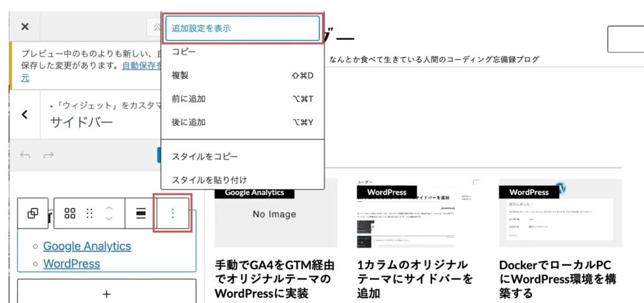This screenshot has height=303, width=644.
Task: Click the '自動保存を' restore link
Action: click(142, 65)
